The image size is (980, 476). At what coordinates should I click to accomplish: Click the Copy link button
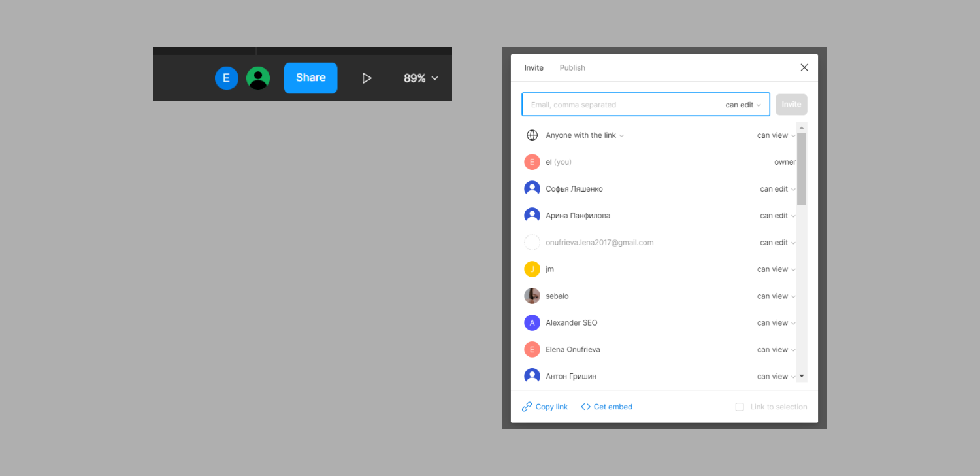(x=545, y=407)
